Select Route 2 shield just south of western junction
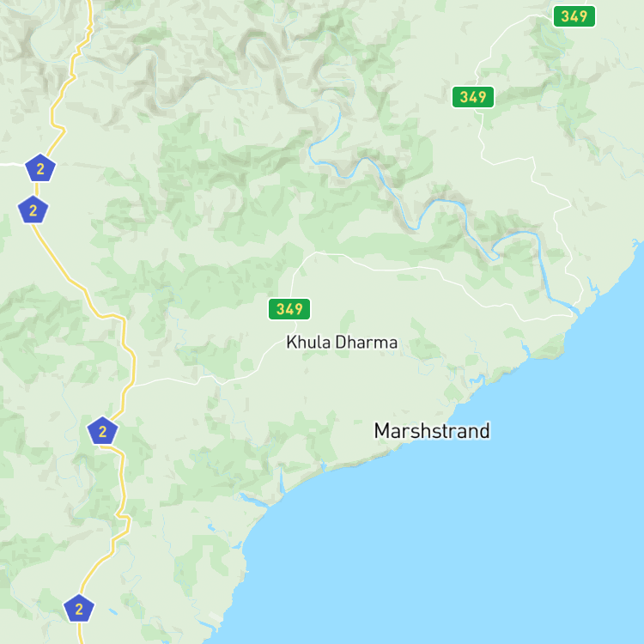644x644 pixels. (x=33, y=210)
